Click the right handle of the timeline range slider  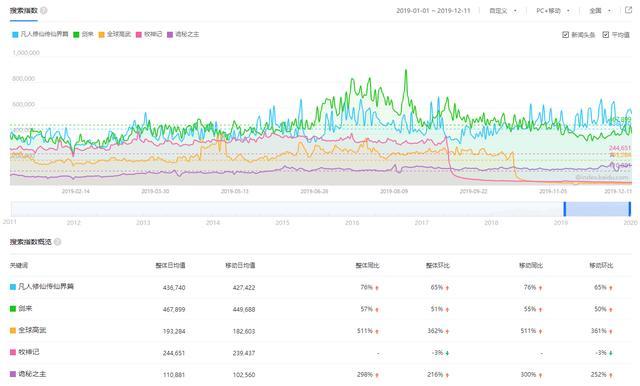[630, 209]
